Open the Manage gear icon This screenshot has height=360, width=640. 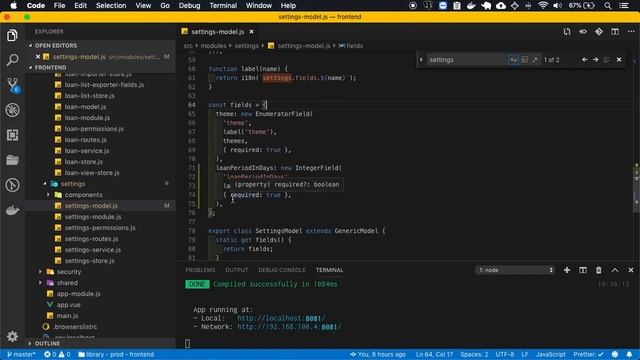click(x=12, y=336)
